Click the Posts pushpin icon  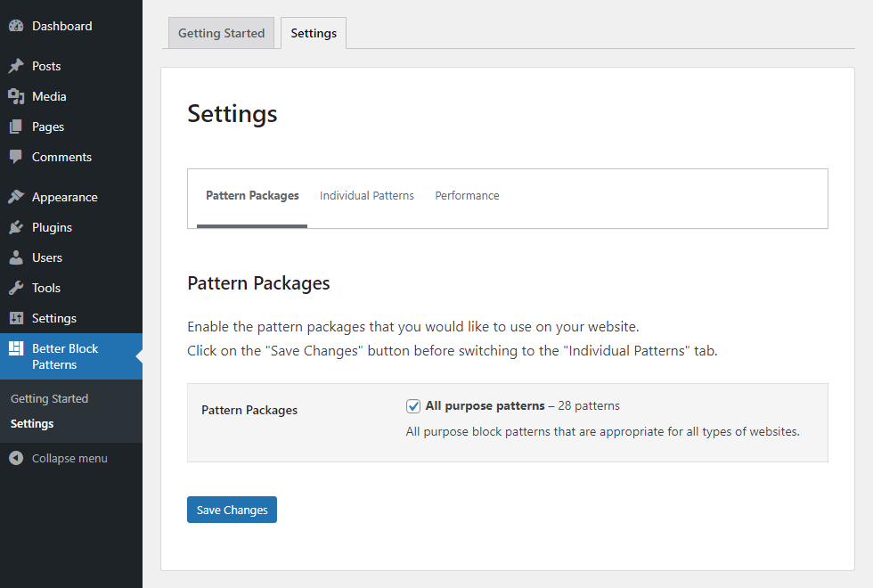click(x=16, y=66)
